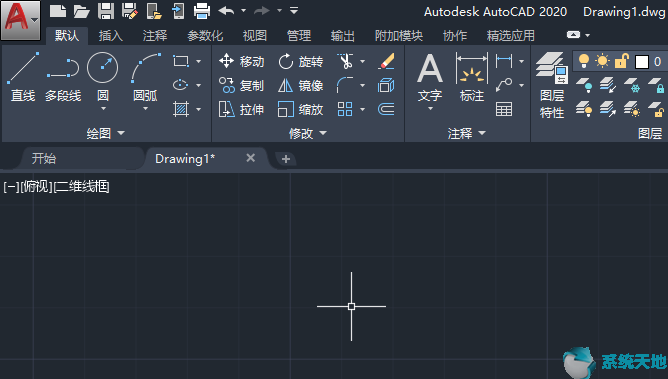This screenshot has height=379, width=668.
Task: Expand the Arc (圆弧) options arrow
Action: pos(145,109)
